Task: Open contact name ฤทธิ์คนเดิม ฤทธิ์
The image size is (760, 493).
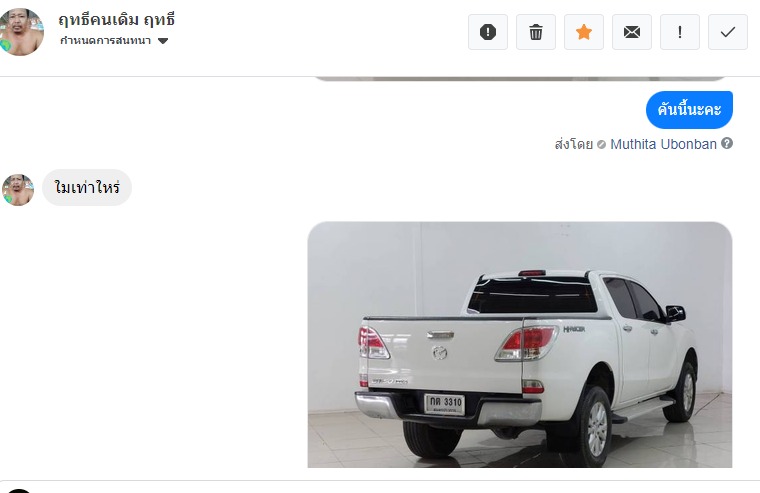Action: [116, 20]
